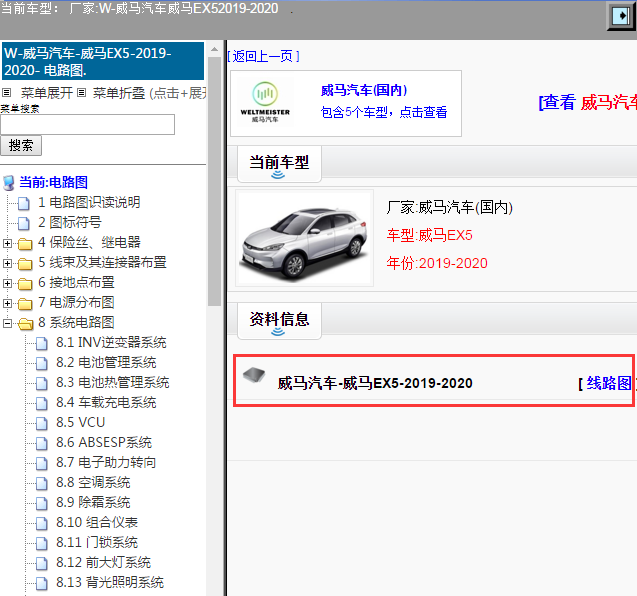Select 8.11 门锁系统
Image resolution: width=637 pixels, height=596 pixels.
tap(97, 542)
